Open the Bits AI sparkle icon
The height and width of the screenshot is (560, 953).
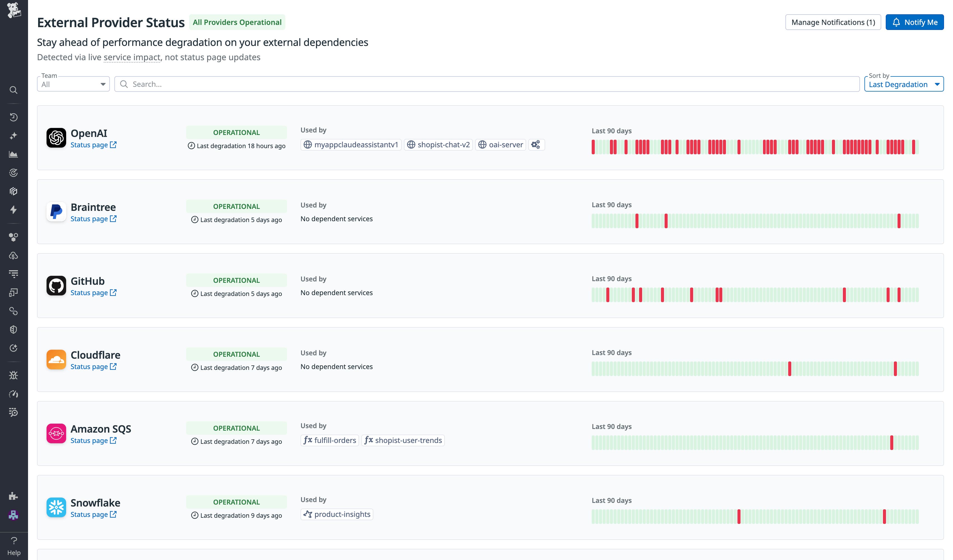pos(14,135)
